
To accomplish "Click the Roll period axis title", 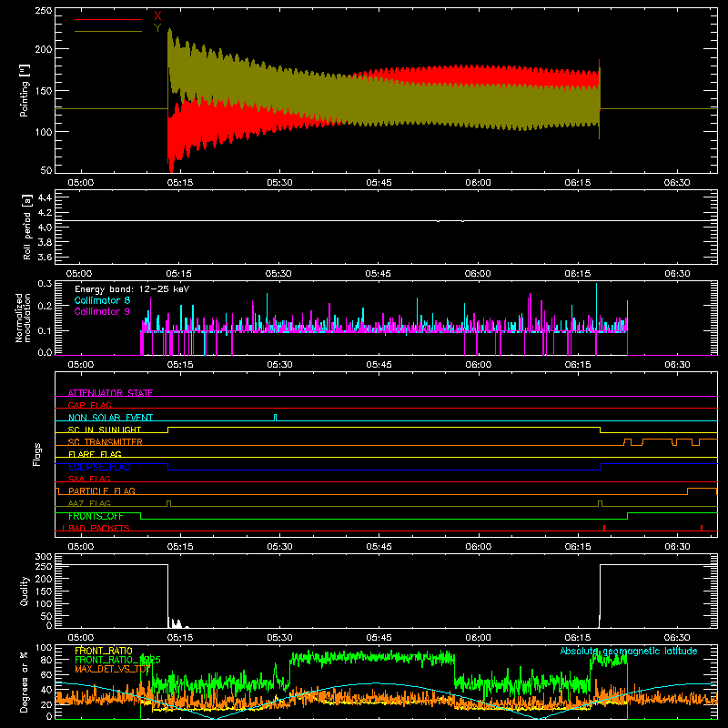I will click(27, 227).
